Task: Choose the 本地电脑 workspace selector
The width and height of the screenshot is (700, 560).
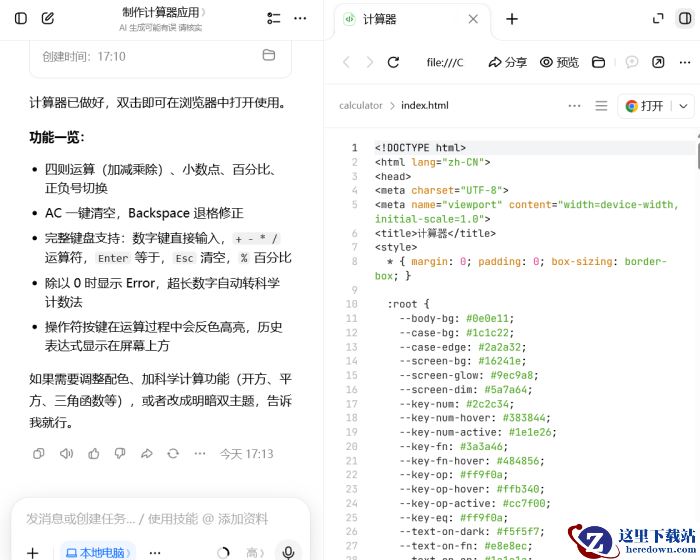Action: click(x=98, y=553)
